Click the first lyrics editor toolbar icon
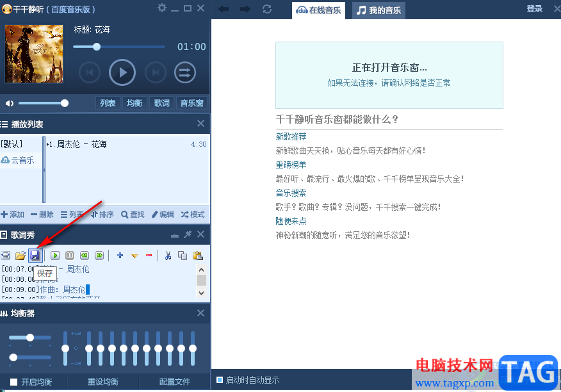Viewport: 561px width, 392px height. (x=5, y=256)
